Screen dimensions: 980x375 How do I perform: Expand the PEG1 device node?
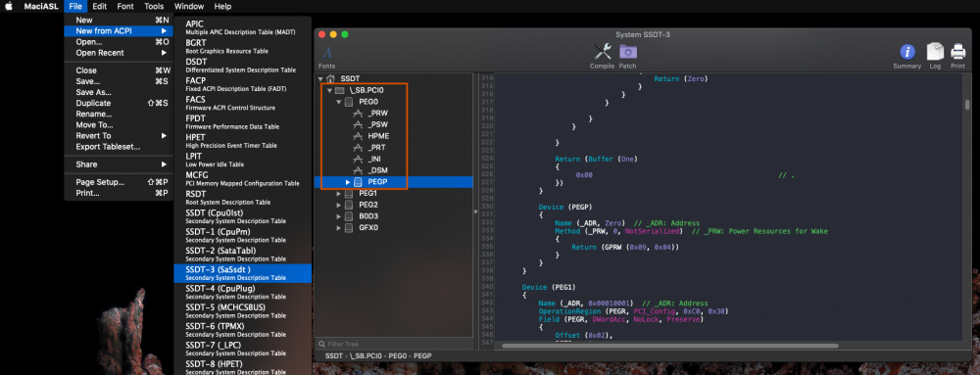pos(339,194)
